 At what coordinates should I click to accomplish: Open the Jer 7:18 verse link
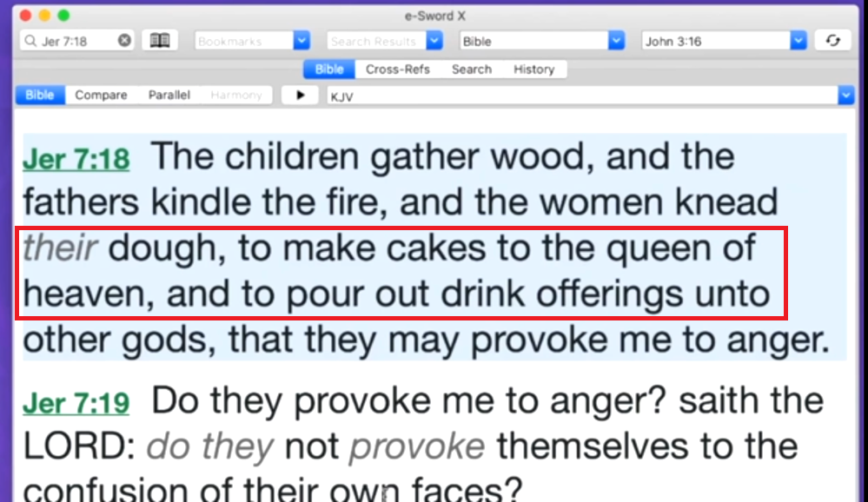tap(76, 160)
